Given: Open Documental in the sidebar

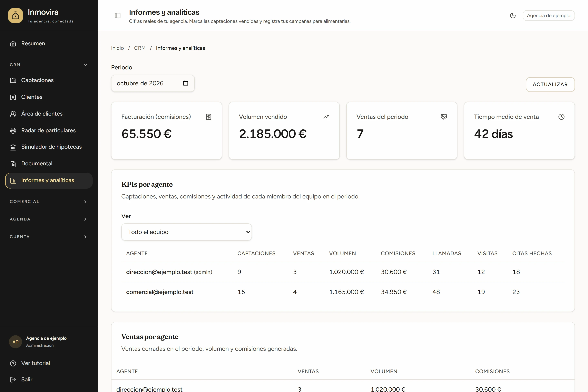Looking at the screenshot, I should [x=49, y=164].
